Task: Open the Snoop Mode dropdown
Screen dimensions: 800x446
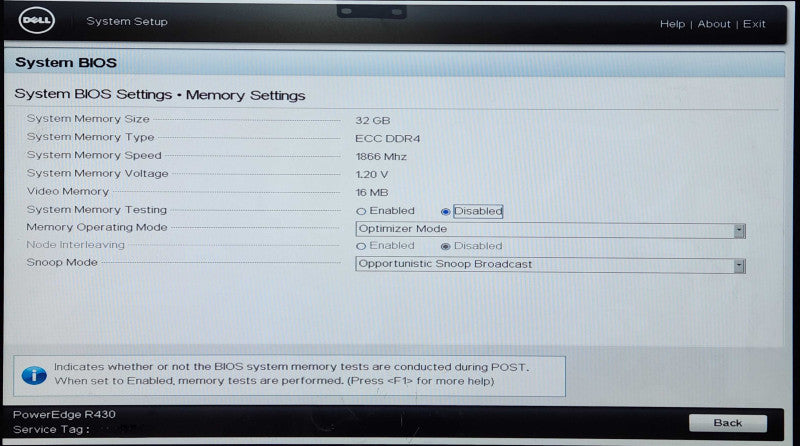Action: (550, 265)
